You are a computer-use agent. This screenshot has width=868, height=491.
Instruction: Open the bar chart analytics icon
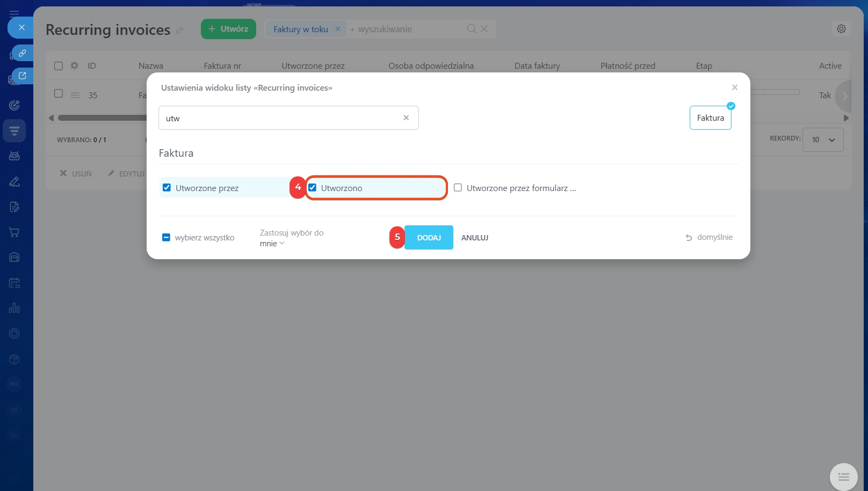15,308
